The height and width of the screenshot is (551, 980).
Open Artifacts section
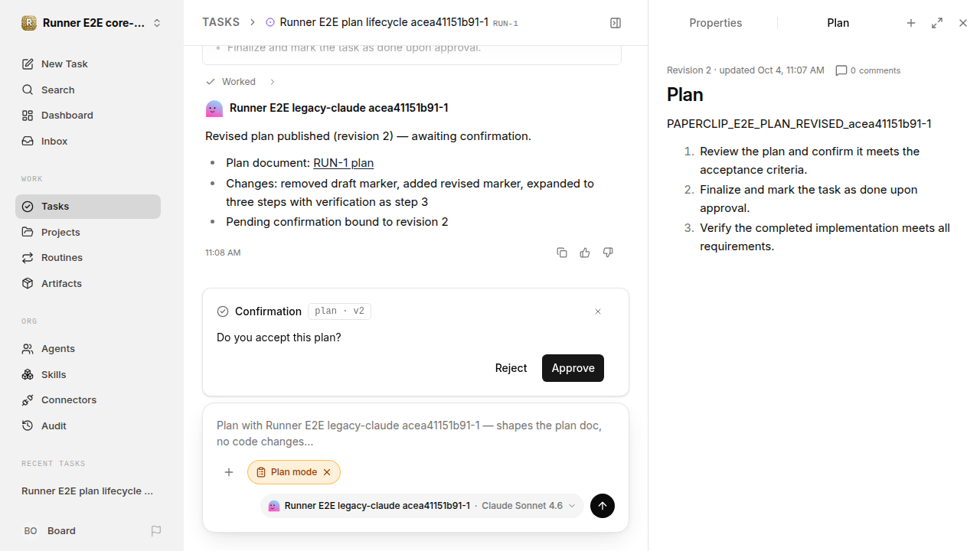[x=88, y=283]
